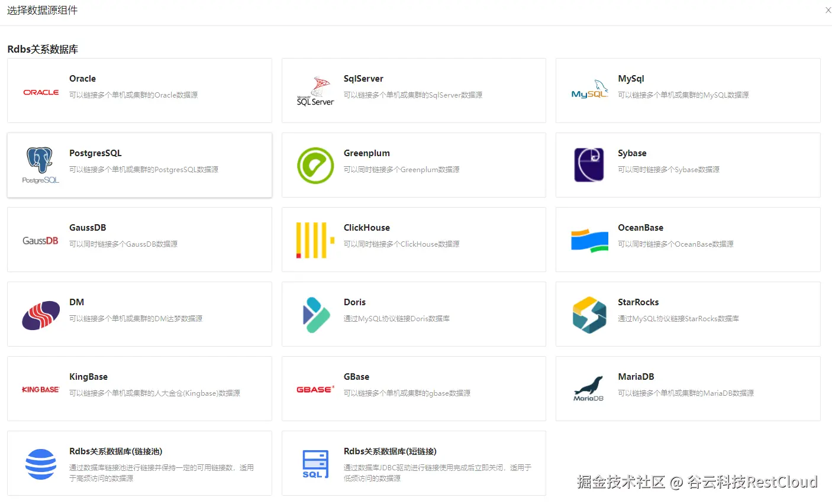Click the gbase数据源 description text
Image resolution: width=832 pixels, height=504 pixels.
coord(407,393)
